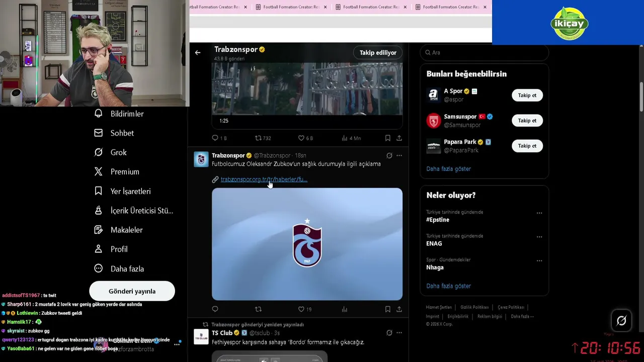The width and height of the screenshot is (644, 362).
Task: Switch to third Football Formation Creator tab
Action: click(x=371, y=7)
